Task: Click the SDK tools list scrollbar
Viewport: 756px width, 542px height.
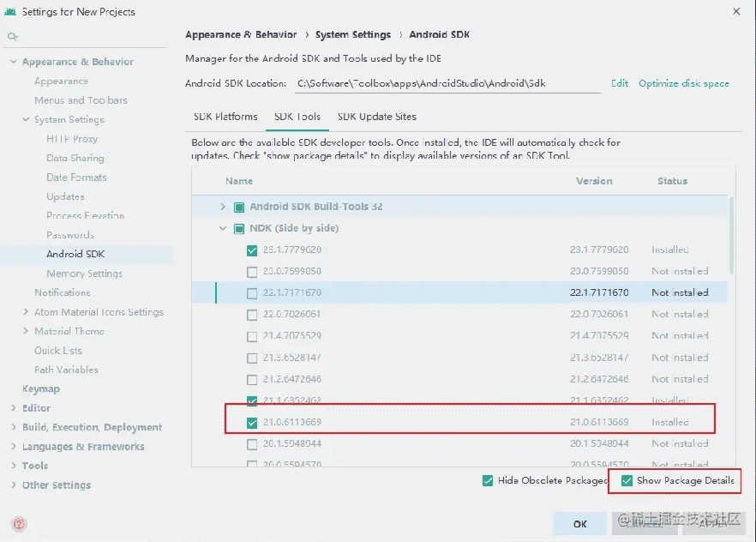Action: coord(732,236)
